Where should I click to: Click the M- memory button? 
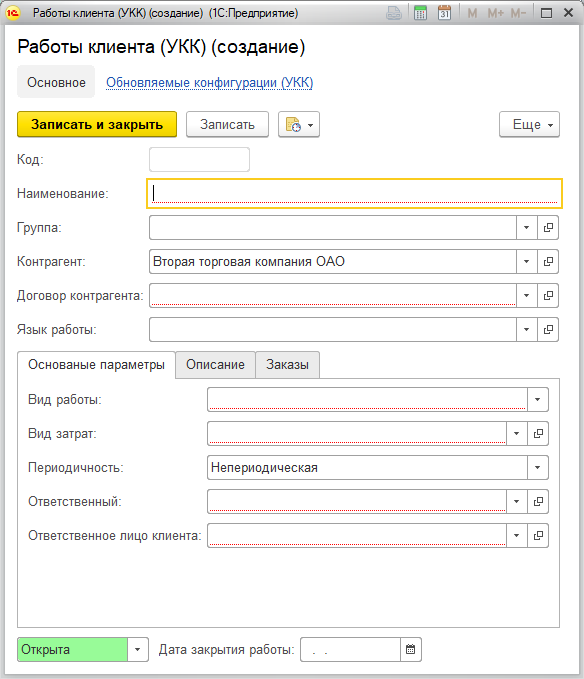pos(518,13)
